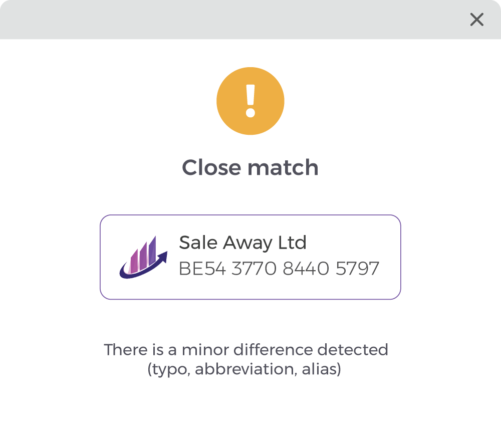Click the "Sale Away Ltd" company name
This screenshot has width=501, height=448.
pyautogui.click(x=242, y=243)
